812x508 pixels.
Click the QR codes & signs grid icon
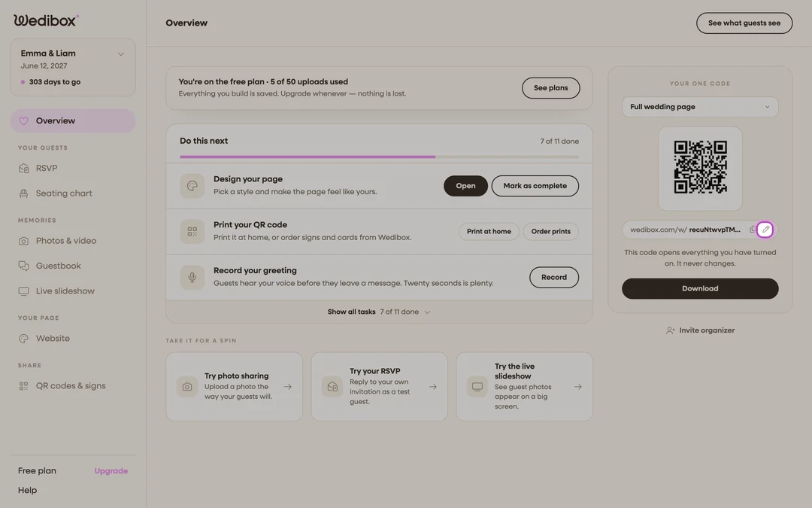24,386
